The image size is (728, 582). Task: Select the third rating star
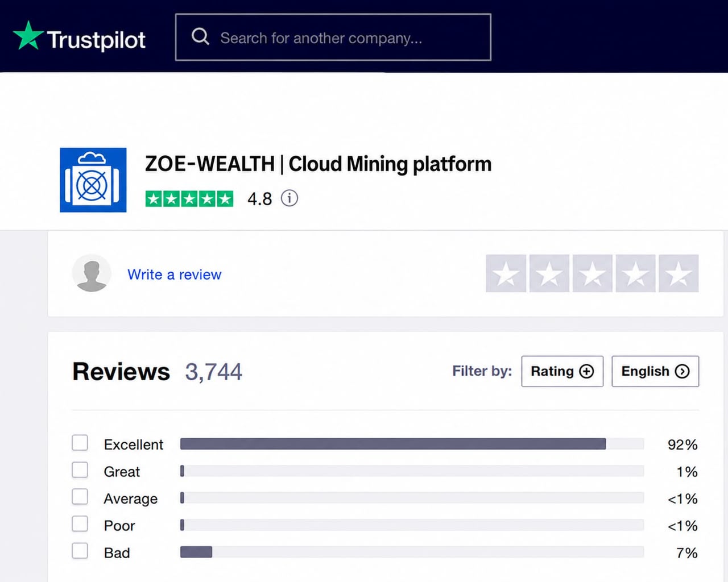[592, 273]
